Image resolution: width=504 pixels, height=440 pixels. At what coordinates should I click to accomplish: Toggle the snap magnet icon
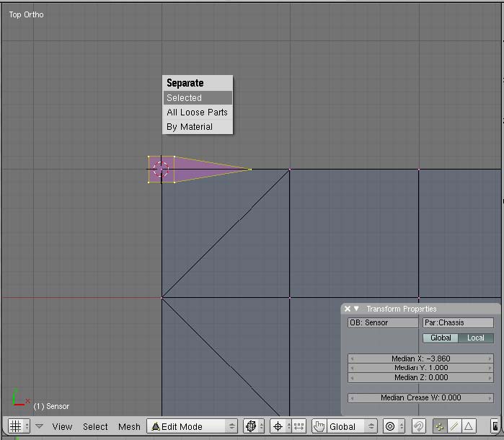point(418,426)
